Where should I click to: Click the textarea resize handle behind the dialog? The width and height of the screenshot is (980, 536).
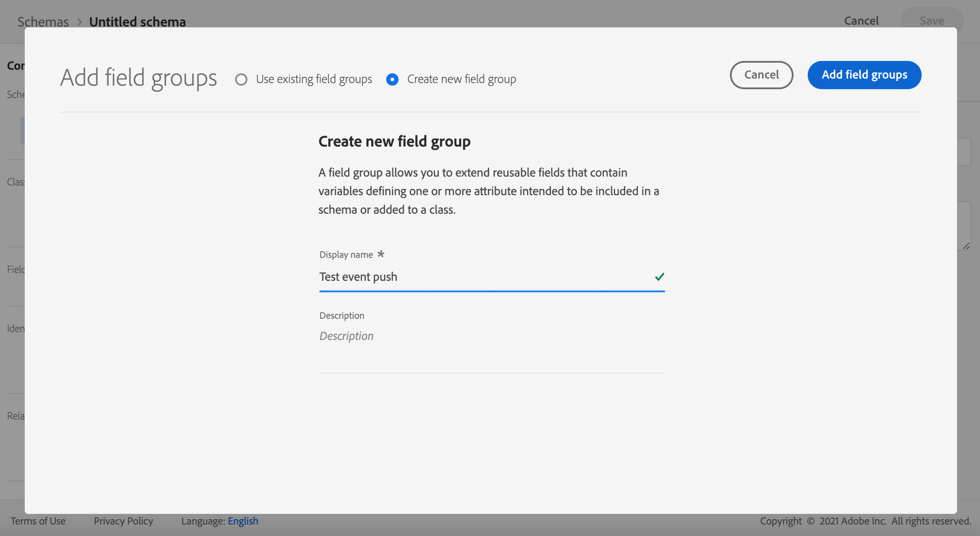click(966, 246)
